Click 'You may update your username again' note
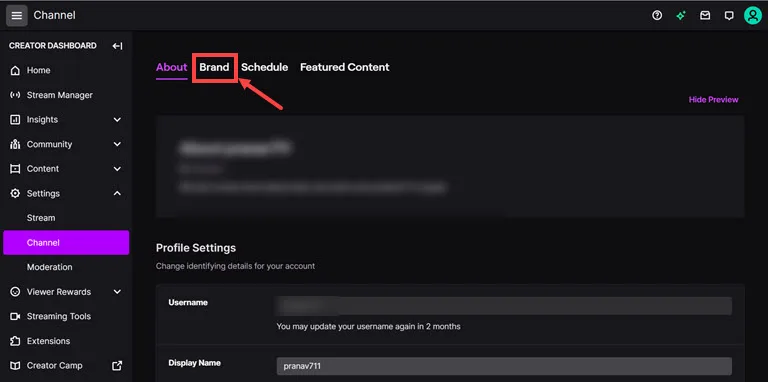The height and width of the screenshot is (382, 768). (x=368, y=326)
